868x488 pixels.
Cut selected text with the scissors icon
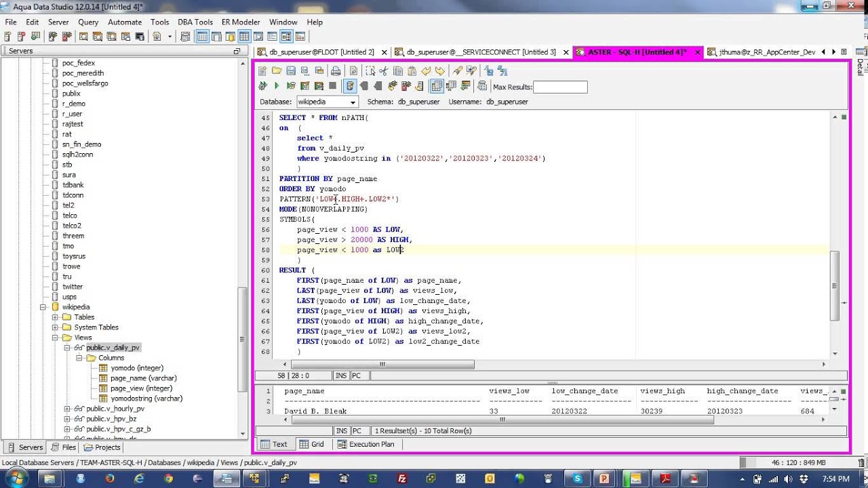point(383,70)
